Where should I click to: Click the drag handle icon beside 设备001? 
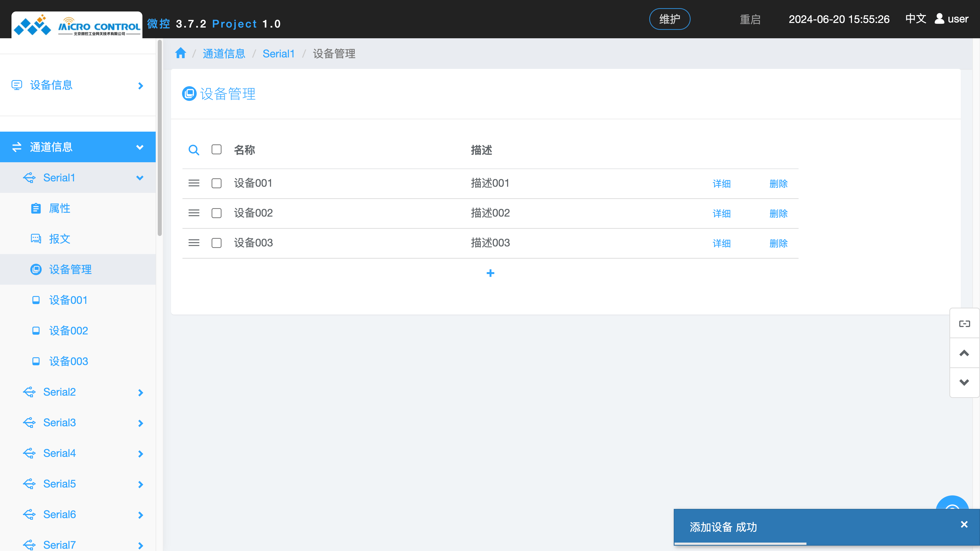194,183
